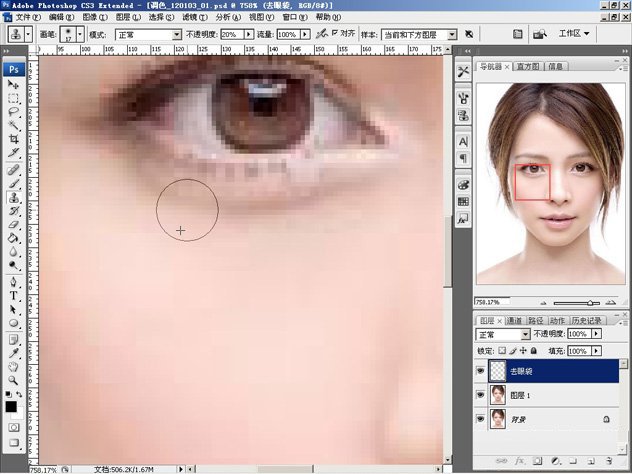This screenshot has width=632, height=474.
Task: Click the delete layer trash icon
Action: tap(611, 463)
